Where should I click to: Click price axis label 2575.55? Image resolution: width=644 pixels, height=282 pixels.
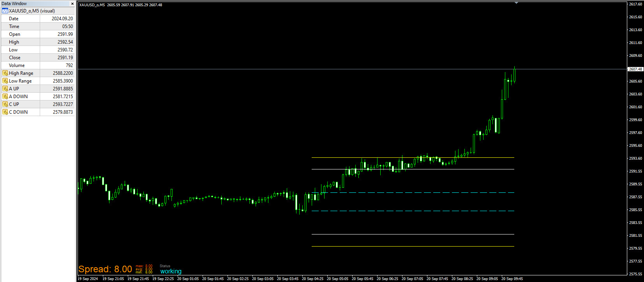(635, 274)
